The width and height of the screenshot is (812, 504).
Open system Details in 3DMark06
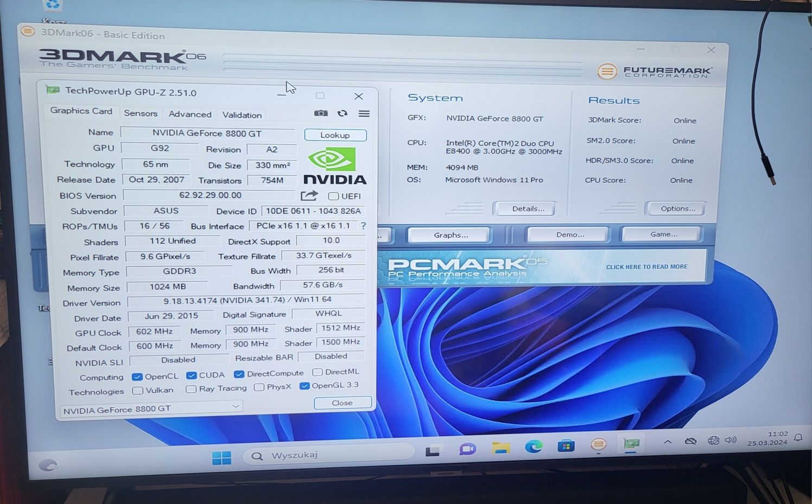[525, 209]
